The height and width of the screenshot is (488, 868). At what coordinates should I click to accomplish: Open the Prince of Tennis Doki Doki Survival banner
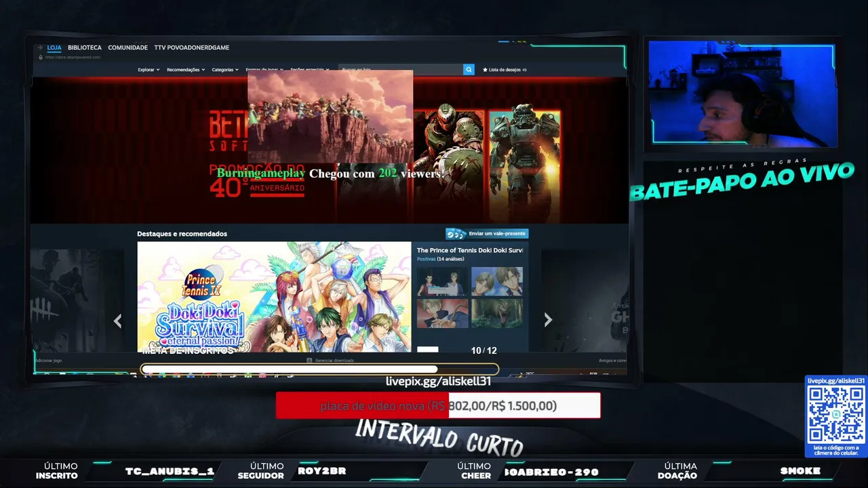[274, 297]
